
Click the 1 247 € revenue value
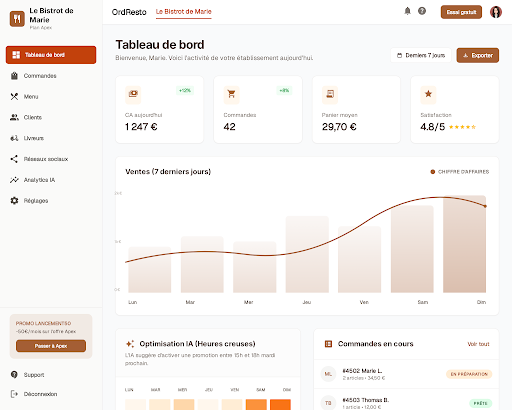click(x=141, y=127)
